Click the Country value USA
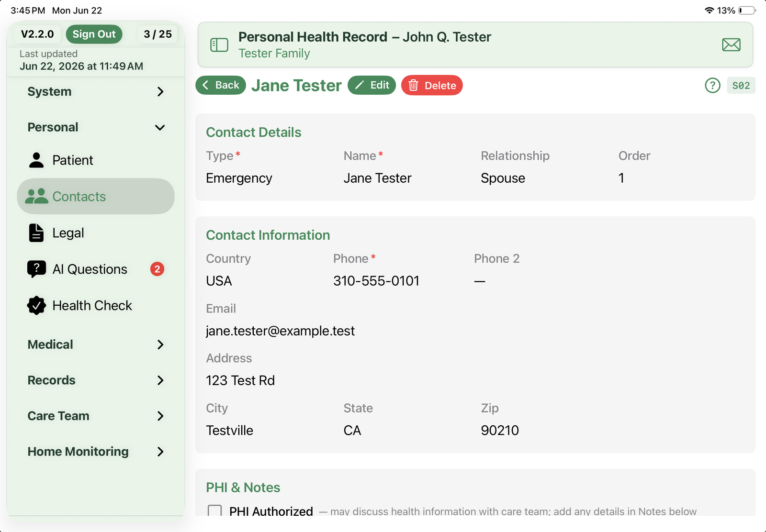 (219, 281)
